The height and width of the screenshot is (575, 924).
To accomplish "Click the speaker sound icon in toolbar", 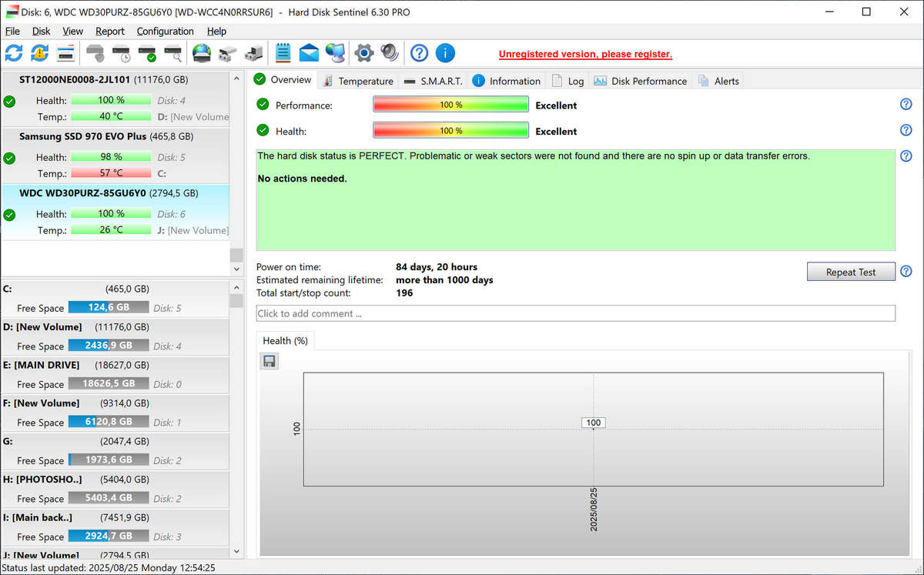I will [x=390, y=53].
